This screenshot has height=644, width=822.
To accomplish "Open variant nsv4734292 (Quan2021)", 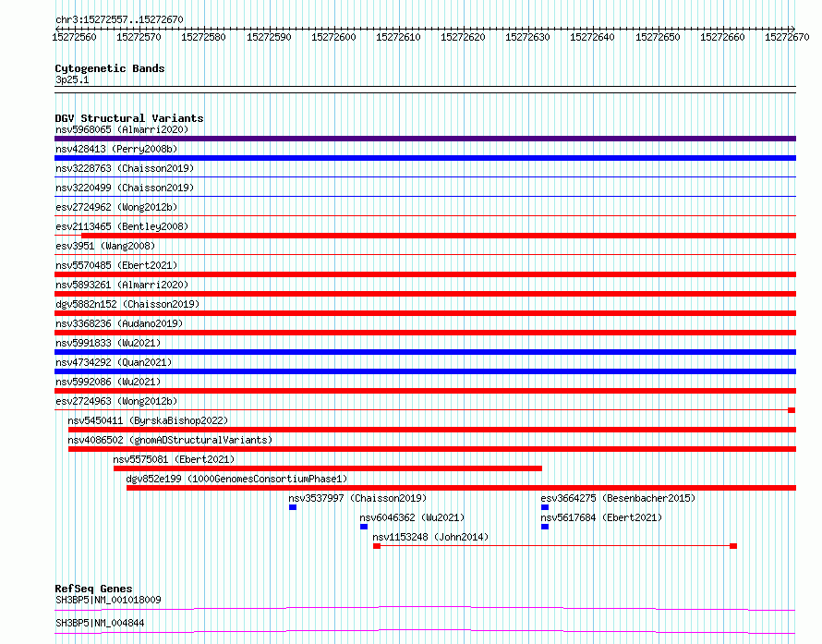I will (x=114, y=362).
